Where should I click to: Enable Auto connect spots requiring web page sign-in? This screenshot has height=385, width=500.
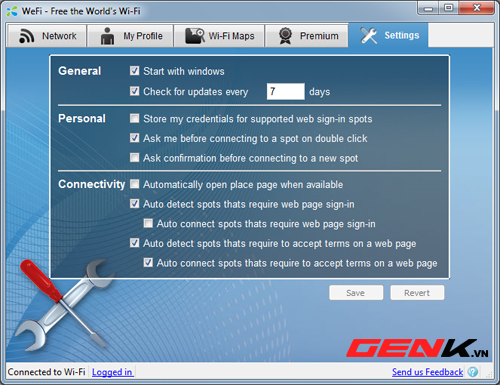click(148, 223)
